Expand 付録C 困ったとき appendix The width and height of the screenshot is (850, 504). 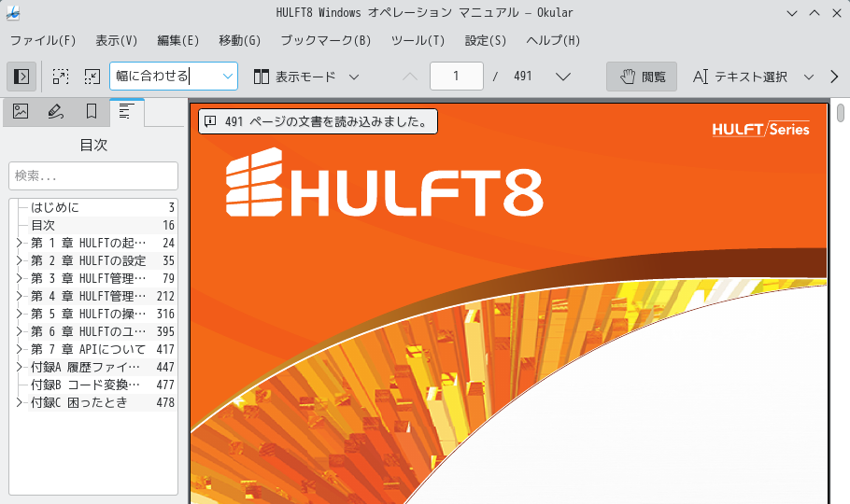19,402
